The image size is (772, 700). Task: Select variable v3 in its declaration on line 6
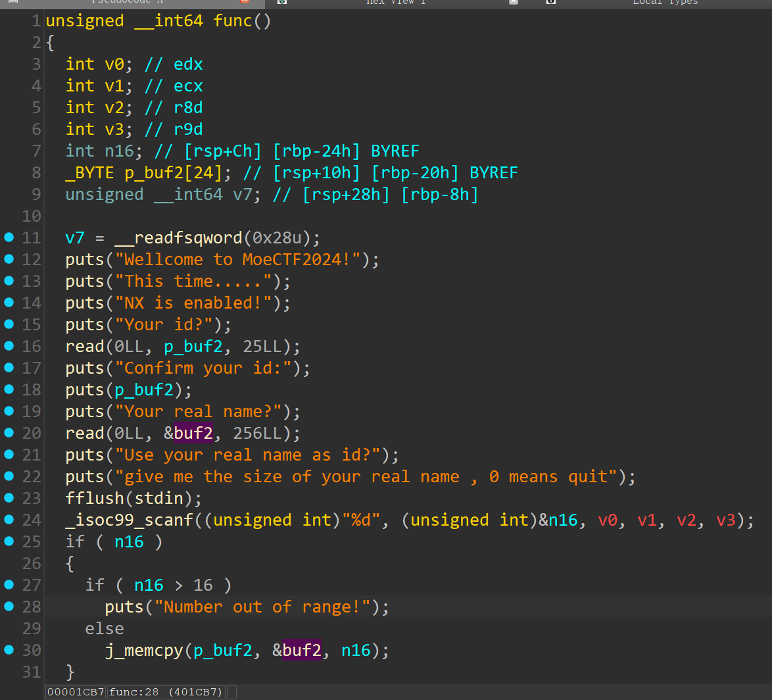114,129
